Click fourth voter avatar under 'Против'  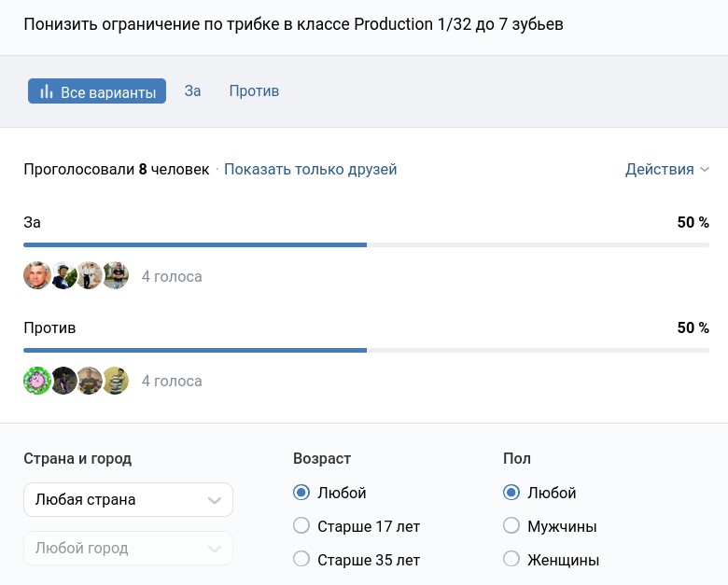[x=115, y=381]
